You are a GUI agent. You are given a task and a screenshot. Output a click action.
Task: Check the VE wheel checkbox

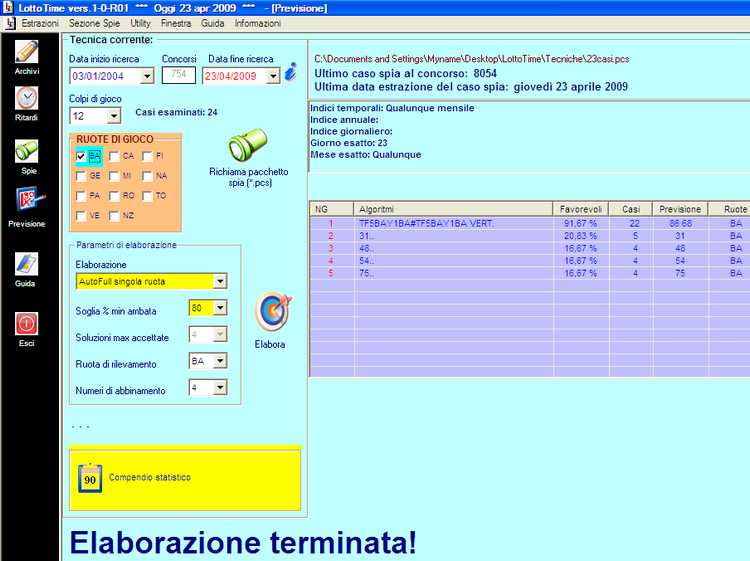pos(81,216)
